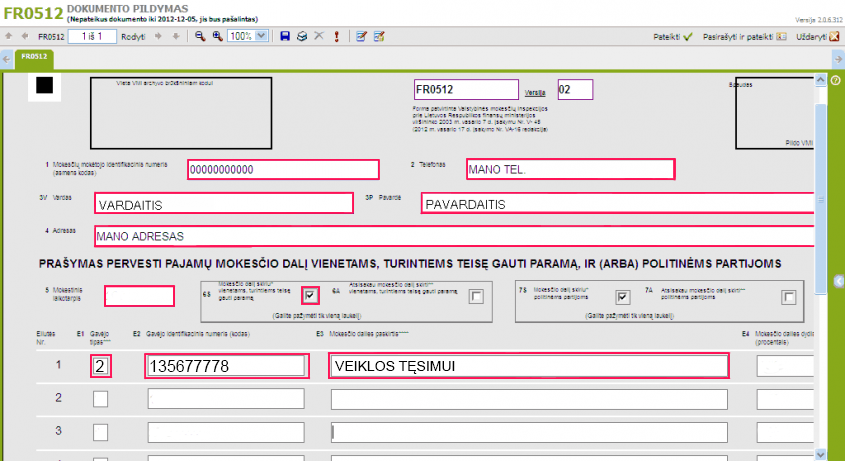
Task: Select the FR0512 document tab
Action: click(34, 59)
